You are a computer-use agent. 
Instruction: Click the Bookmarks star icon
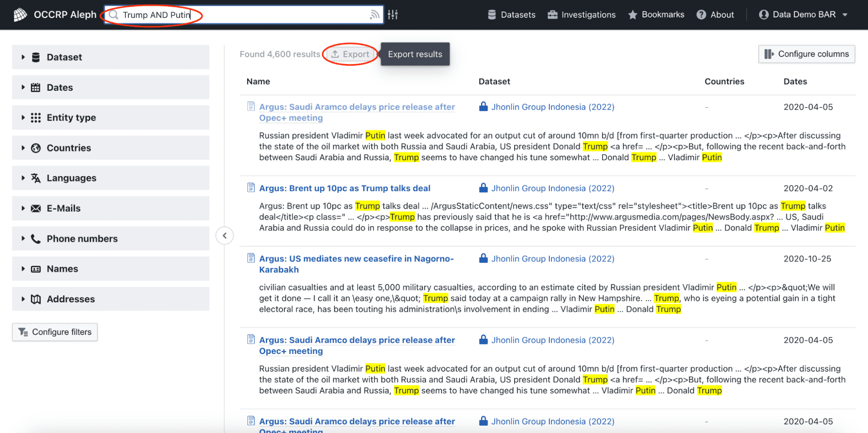633,15
